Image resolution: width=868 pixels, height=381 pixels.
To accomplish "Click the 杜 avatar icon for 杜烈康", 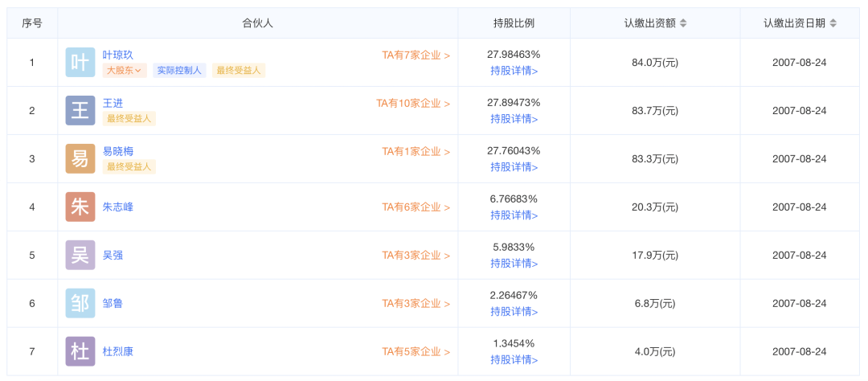I will click(x=80, y=351).
